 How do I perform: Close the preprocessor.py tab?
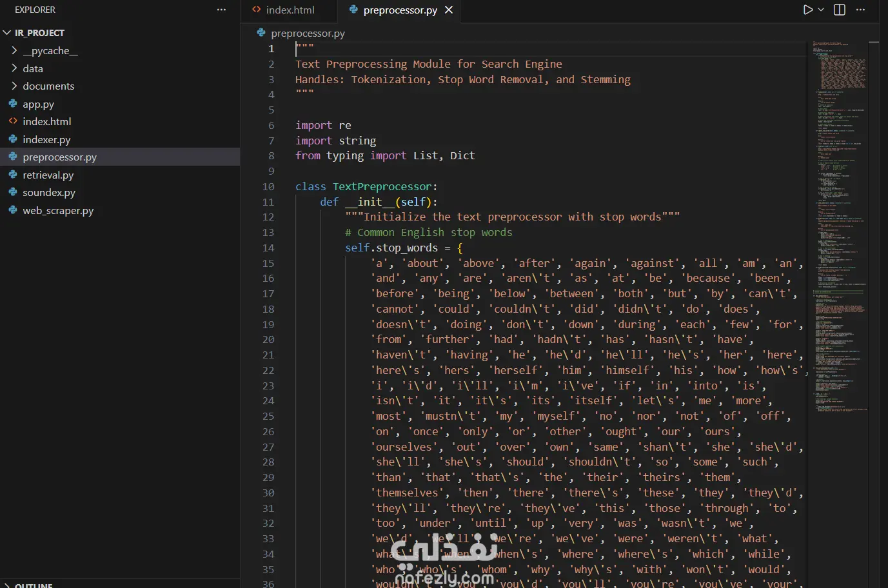[x=449, y=10]
